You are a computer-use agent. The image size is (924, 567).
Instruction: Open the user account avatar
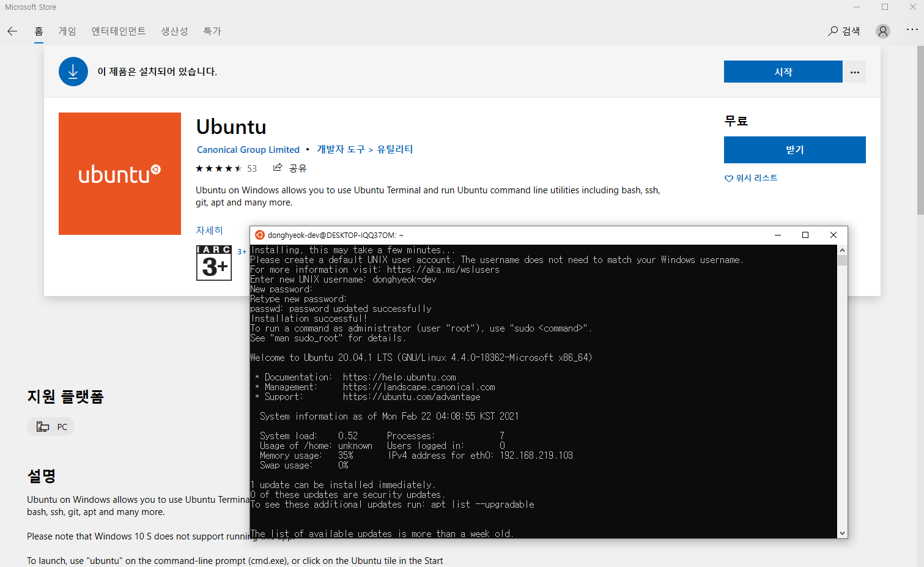882,31
